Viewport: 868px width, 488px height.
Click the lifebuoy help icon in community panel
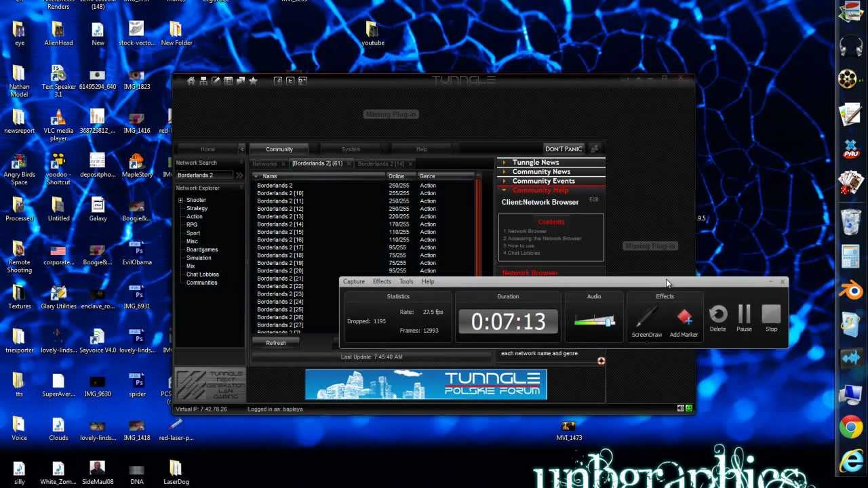click(601, 361)
